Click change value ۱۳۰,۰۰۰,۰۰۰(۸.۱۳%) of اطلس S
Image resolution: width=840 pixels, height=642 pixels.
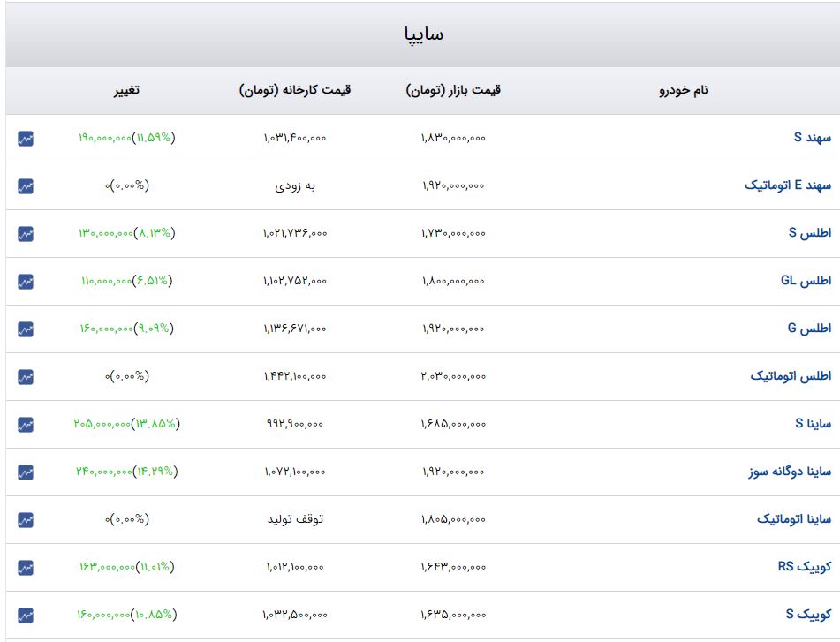pos(127,233)
